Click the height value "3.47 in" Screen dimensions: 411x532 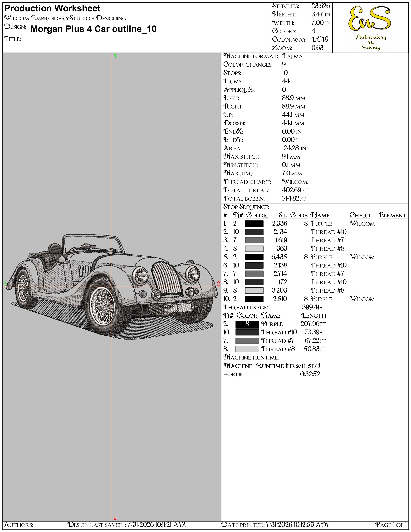coord(321,14)
